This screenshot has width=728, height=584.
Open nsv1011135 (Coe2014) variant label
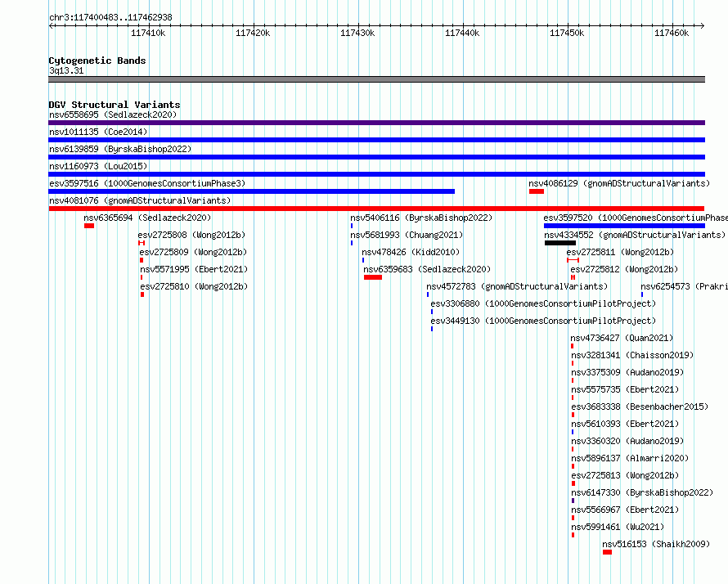coord(98,132)
